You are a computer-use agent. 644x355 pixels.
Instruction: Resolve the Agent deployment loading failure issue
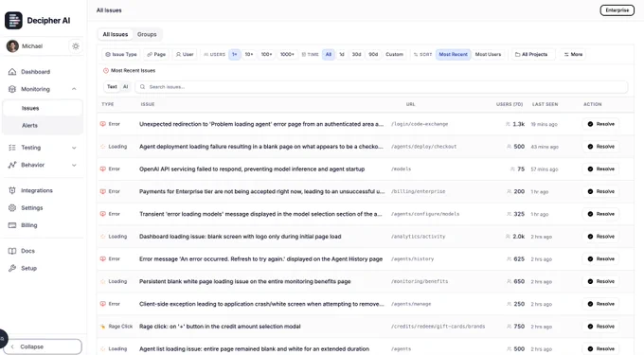600,147
